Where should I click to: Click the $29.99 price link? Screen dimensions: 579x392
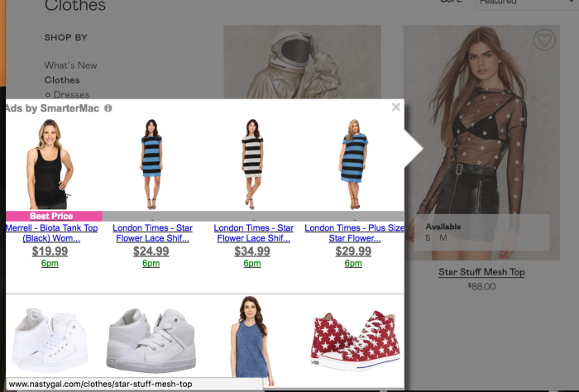coord(353,251)
